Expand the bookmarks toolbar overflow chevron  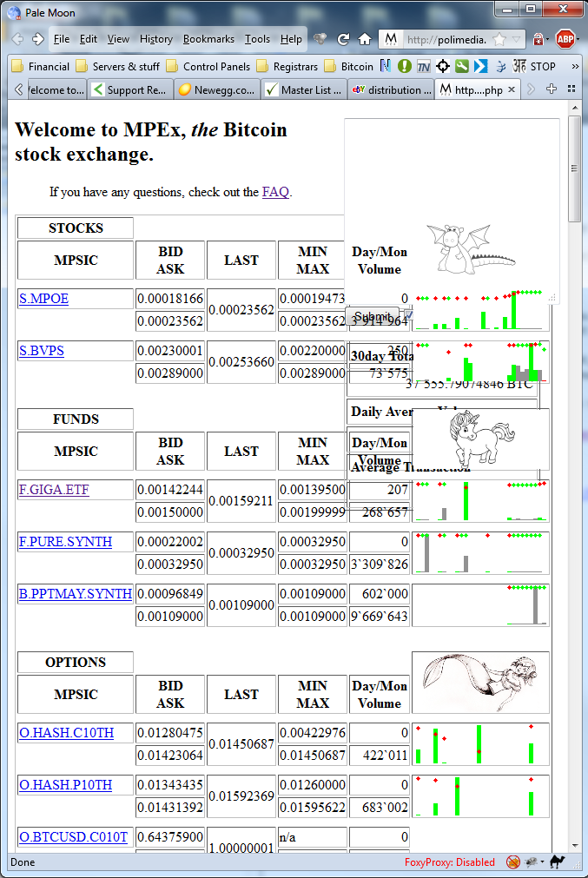575,67
